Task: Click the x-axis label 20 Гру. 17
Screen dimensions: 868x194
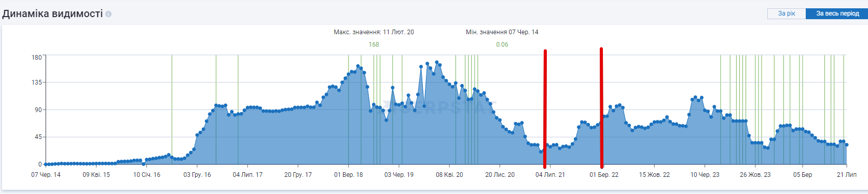Action: click(298, 175)
